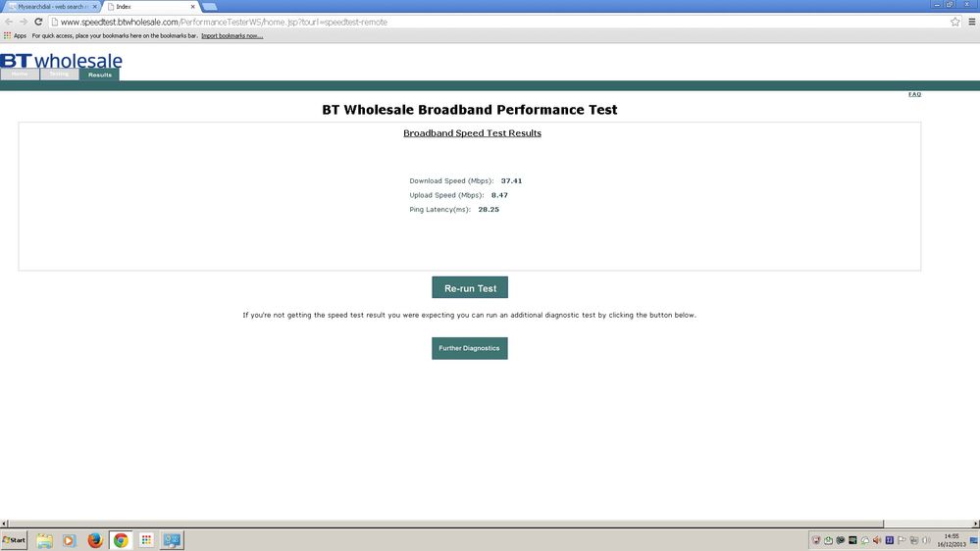Click horizontal scrollbar left arrow
The width and height of the screenshot is (980, 551).
(4, 524)
